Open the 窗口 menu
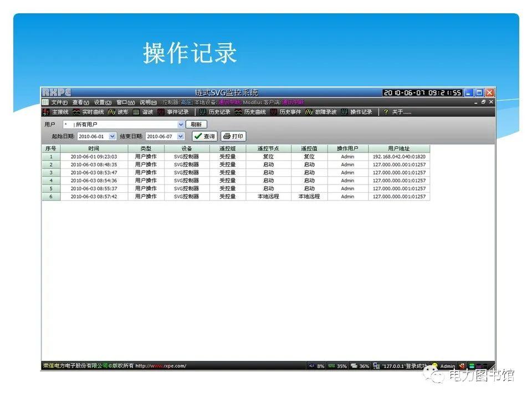This screenshot has height=399, width=532. [x=126, y=102]
